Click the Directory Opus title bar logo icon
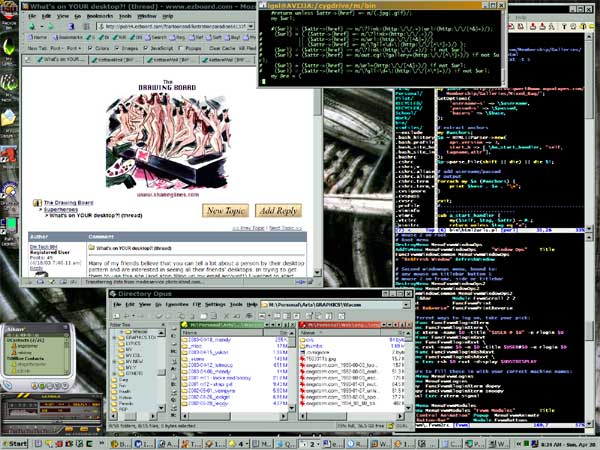This screenshot has width=600, height=450. click(113, 294)
